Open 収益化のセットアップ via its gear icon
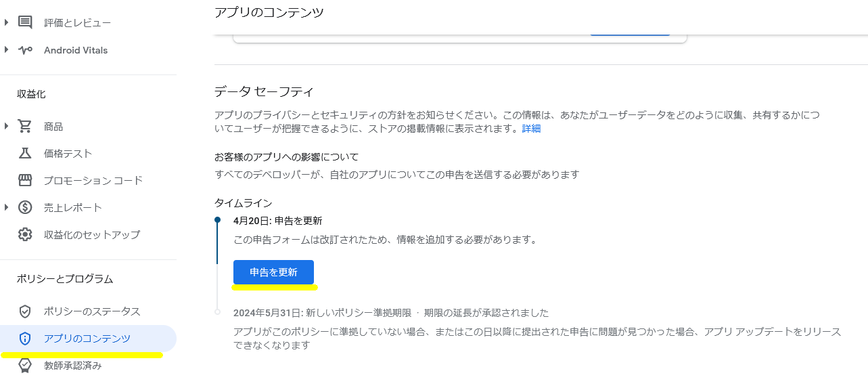This screenshot has height=388, width=868. [x=25, y=235]
